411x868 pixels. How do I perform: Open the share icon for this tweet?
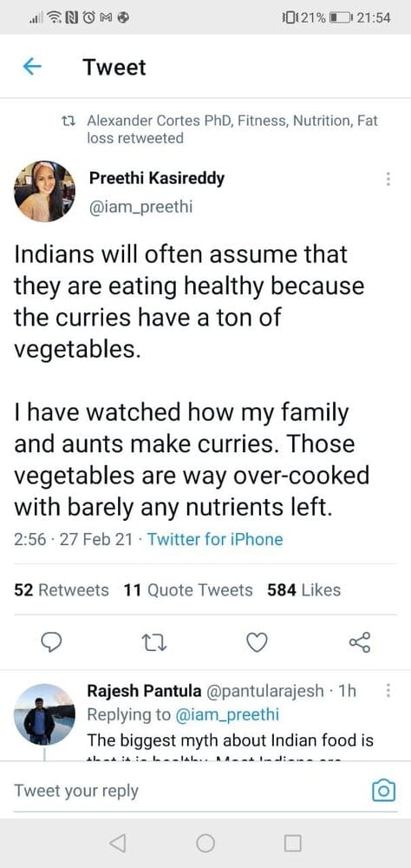[x=360, y=642]
